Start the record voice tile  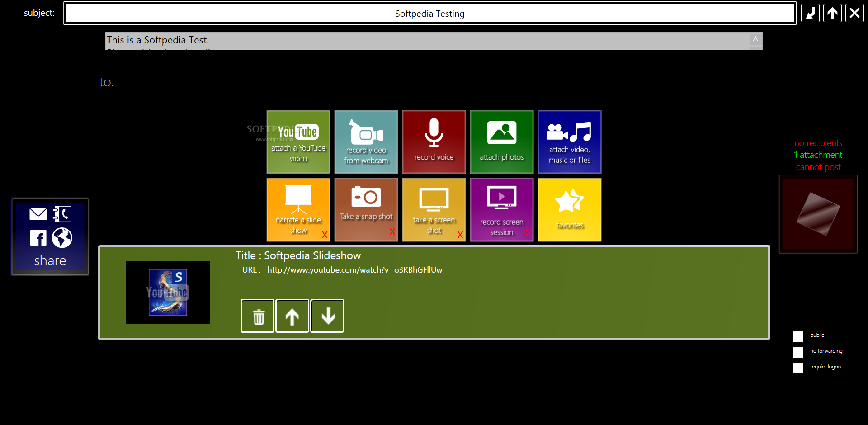click(x=434, y=142)
